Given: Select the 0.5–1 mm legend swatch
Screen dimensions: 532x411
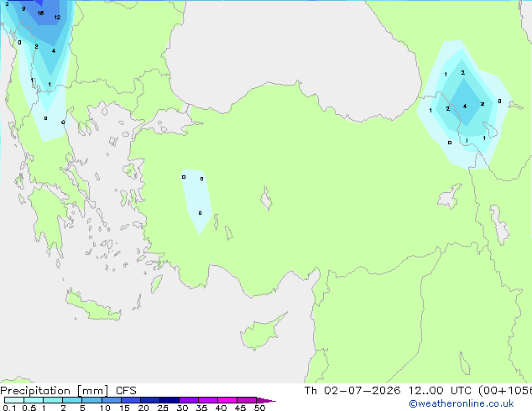Looking at the screenshot, I should (34, 400).
